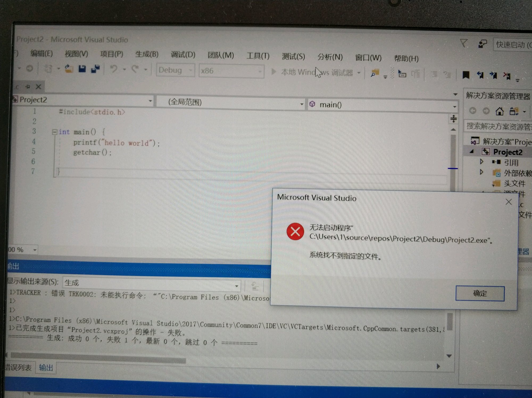
Task: Collapse the main() code block
Action: (55, 132)
